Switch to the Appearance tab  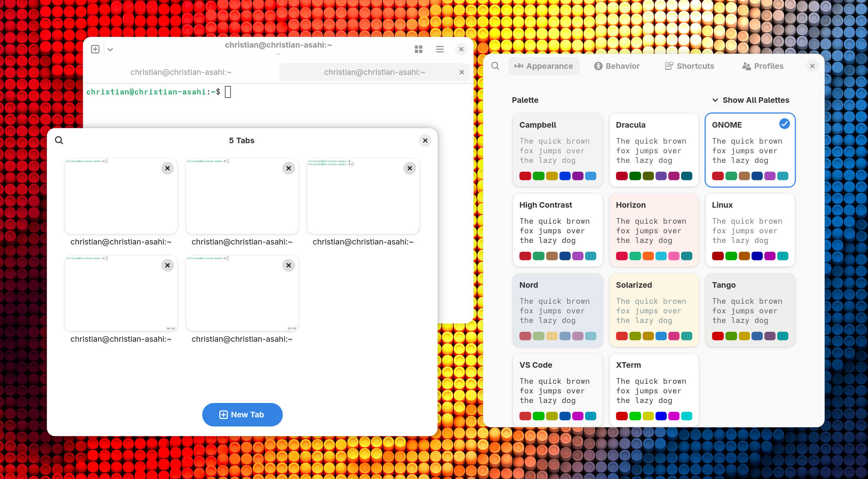[x=544, y=66]
